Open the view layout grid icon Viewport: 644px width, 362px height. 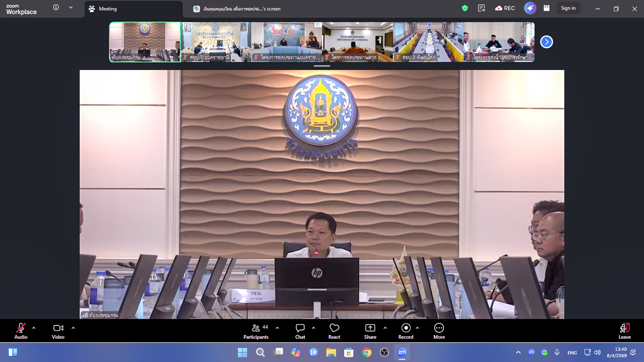pos(547,8)
